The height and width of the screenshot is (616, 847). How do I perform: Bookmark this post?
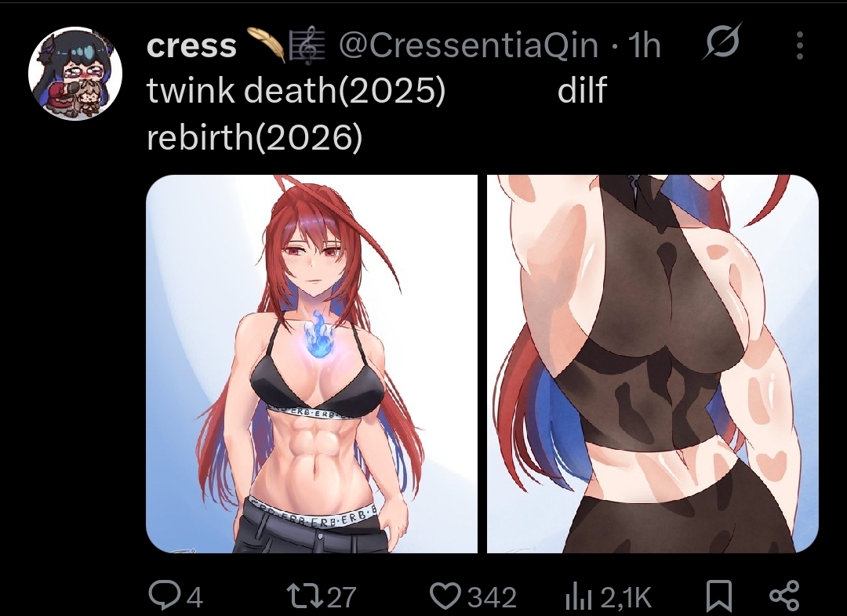click(719, 596)
